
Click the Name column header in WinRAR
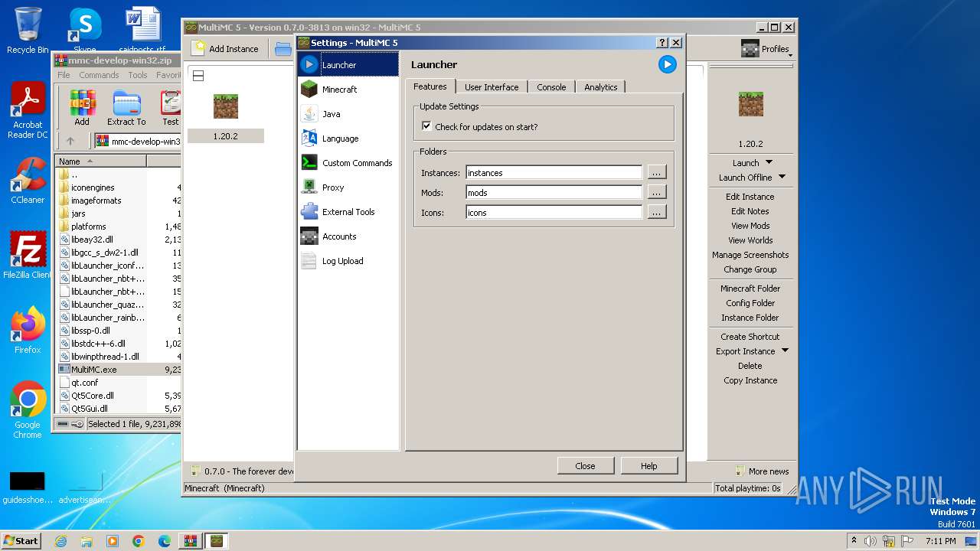click(x=100, y=161)
